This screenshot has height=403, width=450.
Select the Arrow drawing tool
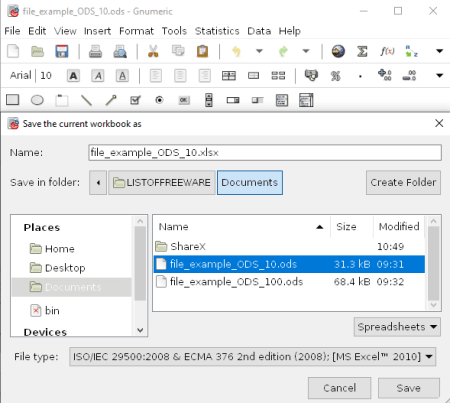click(111, 100)
